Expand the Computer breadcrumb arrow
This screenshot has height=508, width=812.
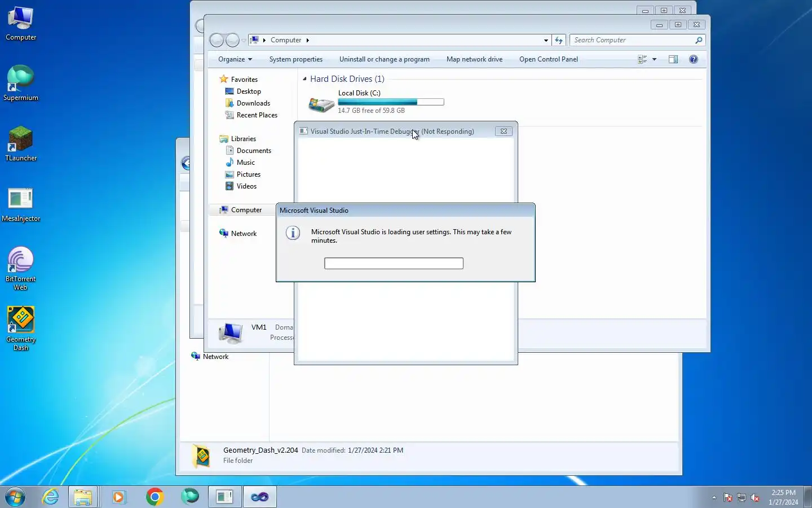click(x=307, y=40)
